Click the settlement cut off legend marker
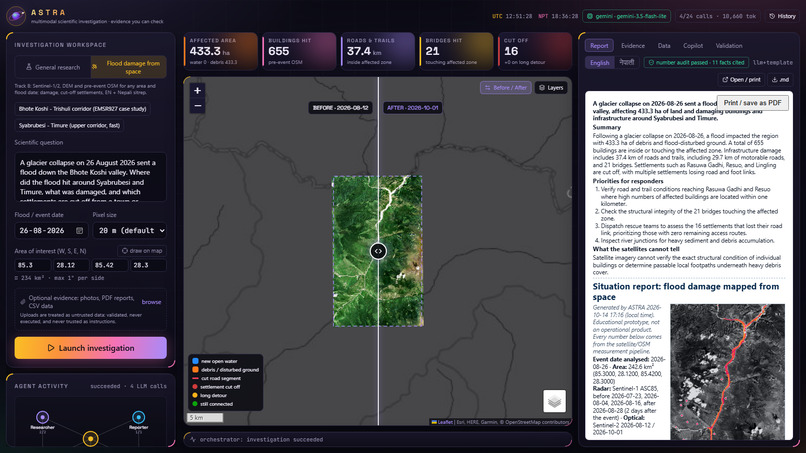Image resolution: width=806 pixels, height=453 pixels. pyautogui.click(x=195, y=387)
